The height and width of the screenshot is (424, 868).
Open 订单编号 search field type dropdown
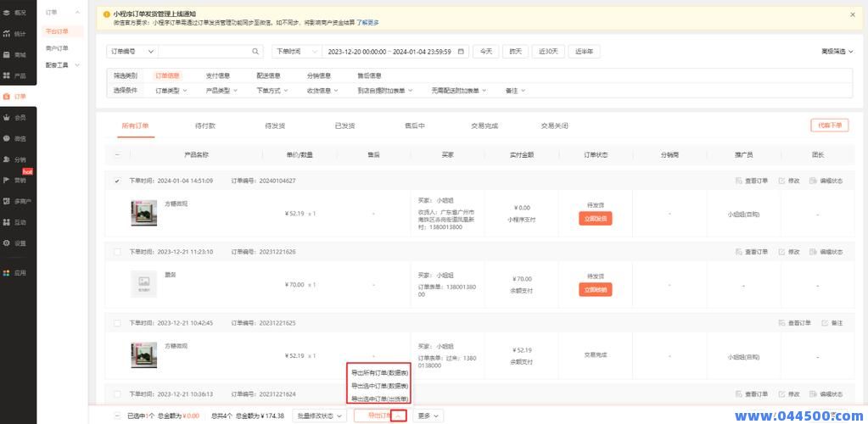tap(132, 52)
